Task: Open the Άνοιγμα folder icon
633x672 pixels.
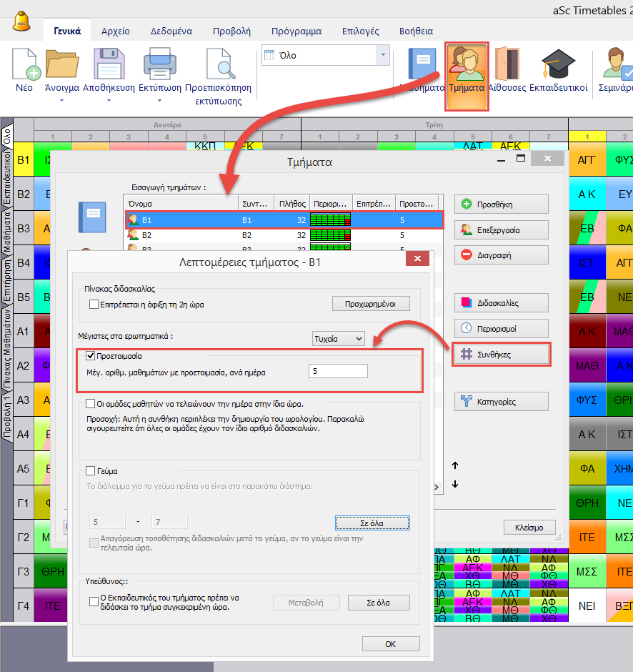Action: click(61, 64)
